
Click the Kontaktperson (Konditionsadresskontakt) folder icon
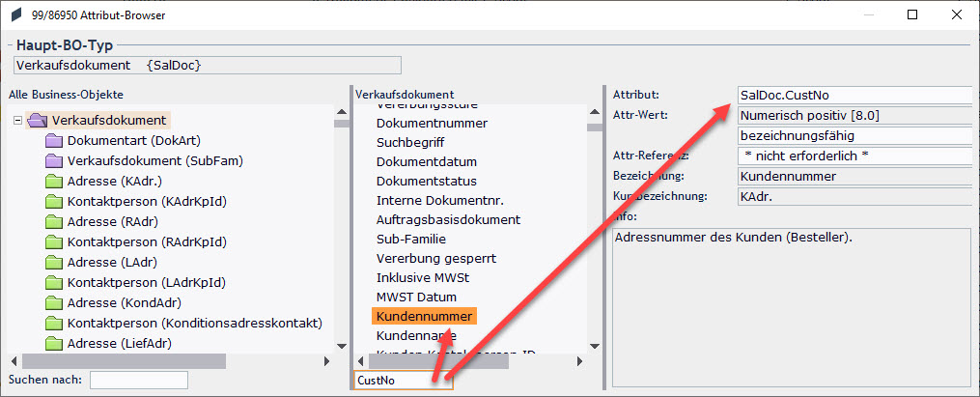(55, 324)
